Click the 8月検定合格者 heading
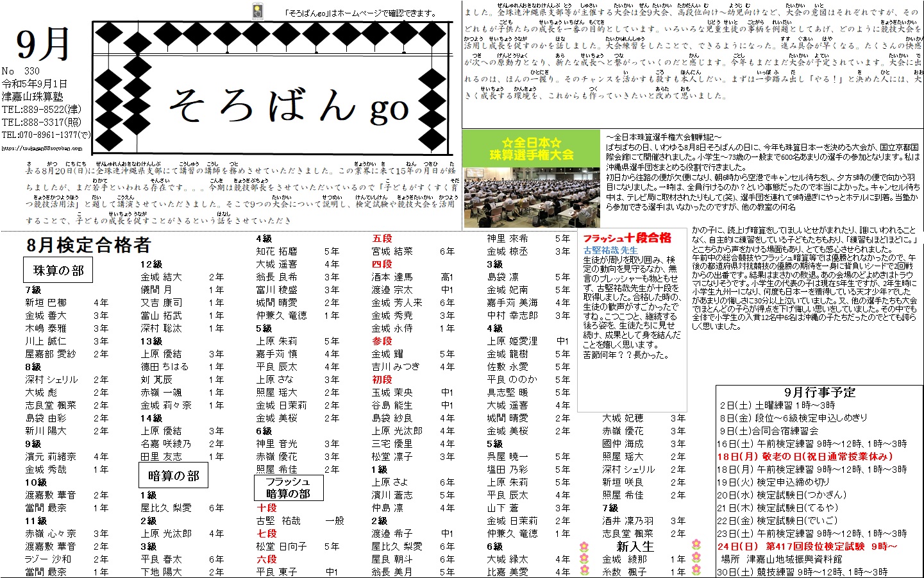The height and width of the screenshot is (578, 924). pyautogui.click(x=88, y=245)
